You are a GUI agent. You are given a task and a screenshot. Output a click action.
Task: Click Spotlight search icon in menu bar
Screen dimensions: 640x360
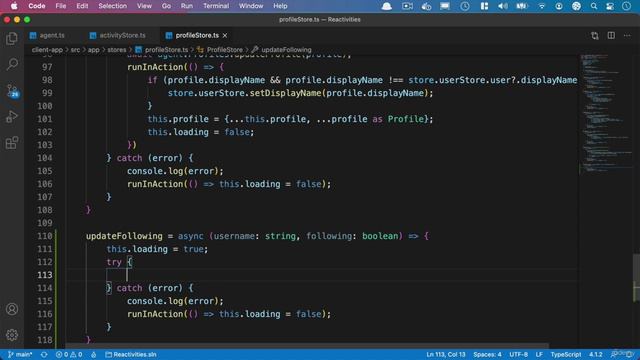(x=594, y=6)
